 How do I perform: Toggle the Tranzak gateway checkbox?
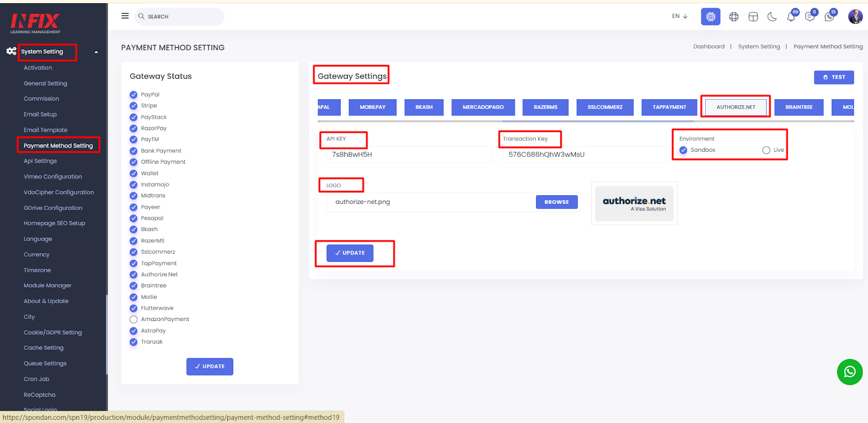(x=133, y=342)
